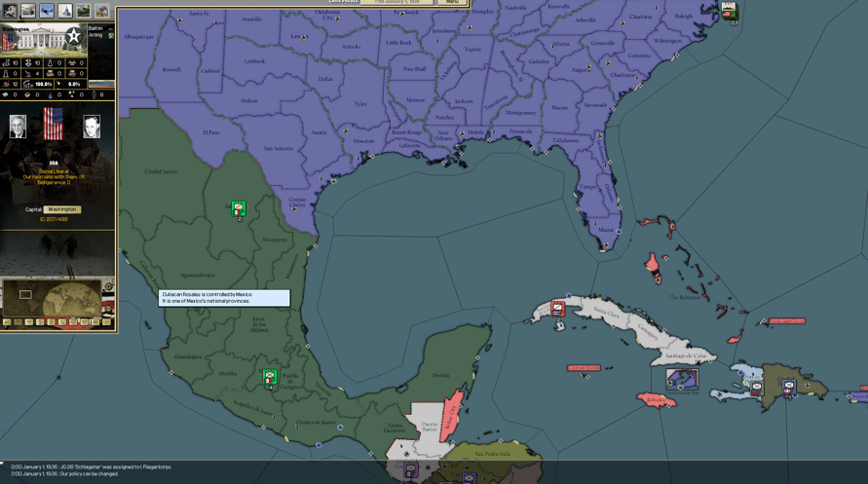Click the 'Culiacan Rosales is controlled by Mexico' tooltip
868x484 pixels.
point(224,298)
